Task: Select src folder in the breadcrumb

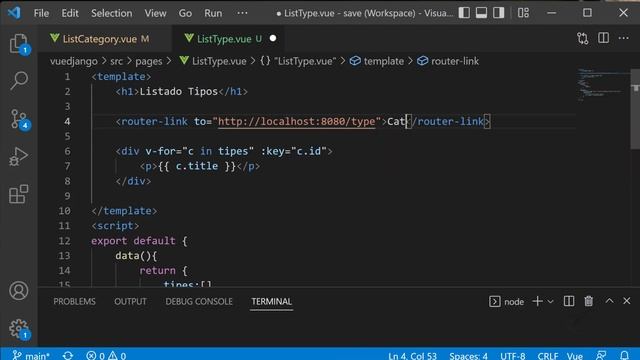Action: pyautogui.click(x=116, y=61)
